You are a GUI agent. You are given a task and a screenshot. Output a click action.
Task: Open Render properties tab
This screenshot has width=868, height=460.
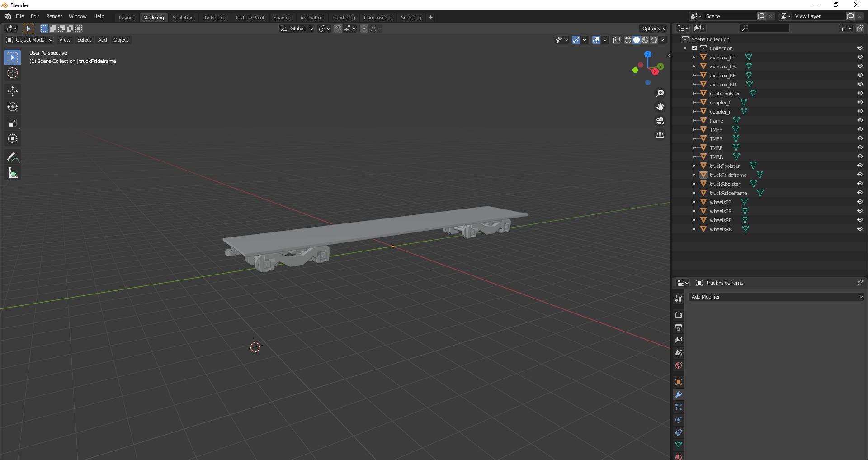click(x=679, y=314)
